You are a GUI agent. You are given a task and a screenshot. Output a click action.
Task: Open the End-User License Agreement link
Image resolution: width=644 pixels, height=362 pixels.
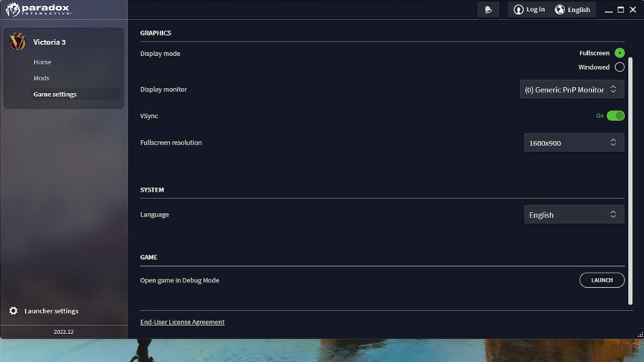click(x=183, y=322)
